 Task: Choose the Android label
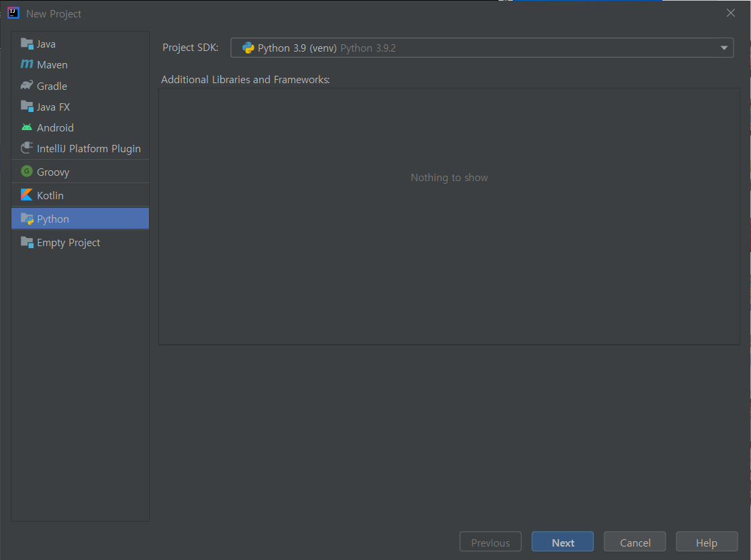click(x=56, y=128)
